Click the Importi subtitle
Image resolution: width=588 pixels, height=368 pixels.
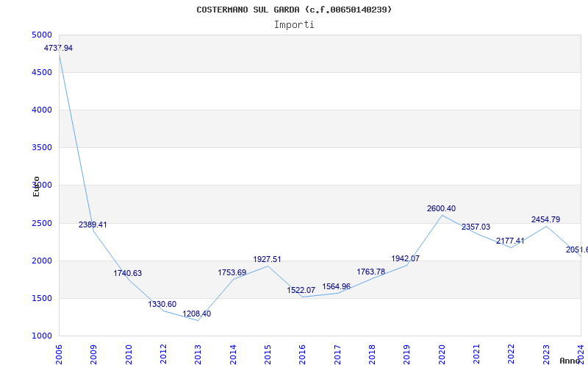(x=294, y=25)
